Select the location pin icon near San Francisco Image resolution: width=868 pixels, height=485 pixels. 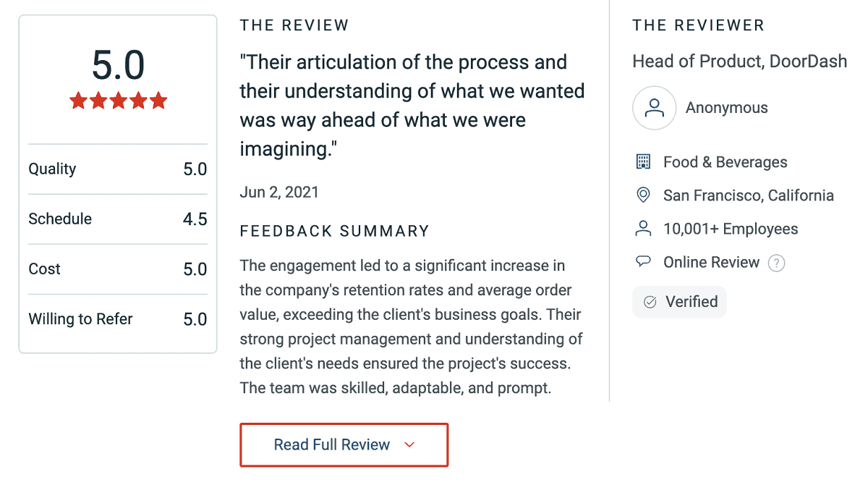[x=644, y=195]
